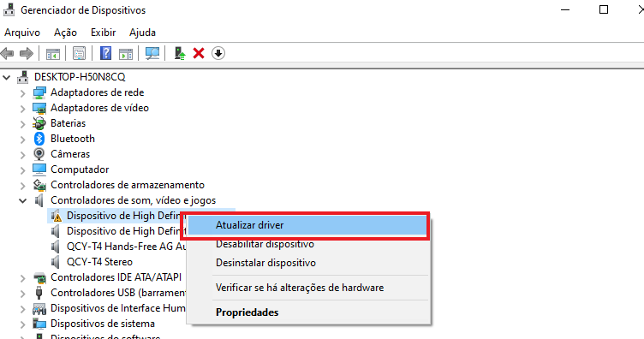
Task: Expand the Computador node
Action: click(x=22, y=170)
